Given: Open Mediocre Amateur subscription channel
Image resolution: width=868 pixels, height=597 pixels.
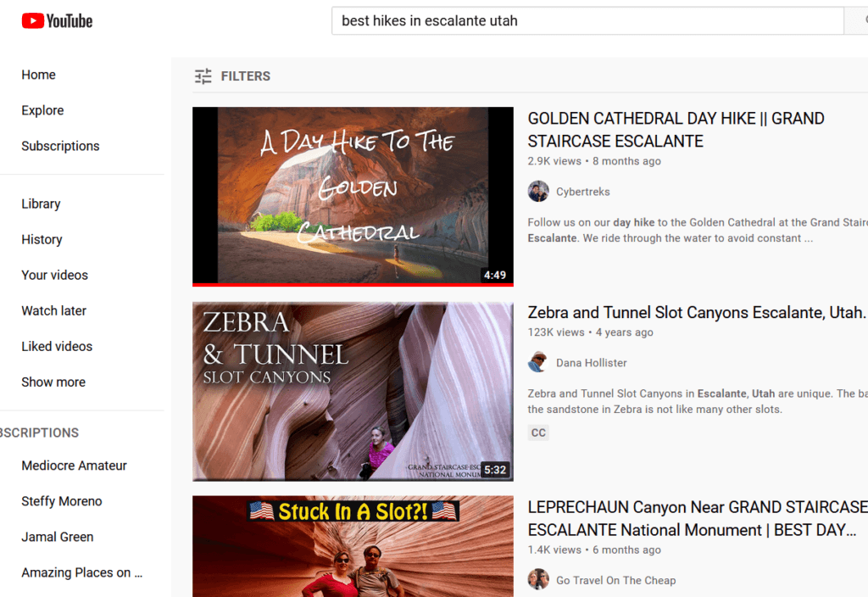Looking at the screenshot, I should [x=75, y=466].
